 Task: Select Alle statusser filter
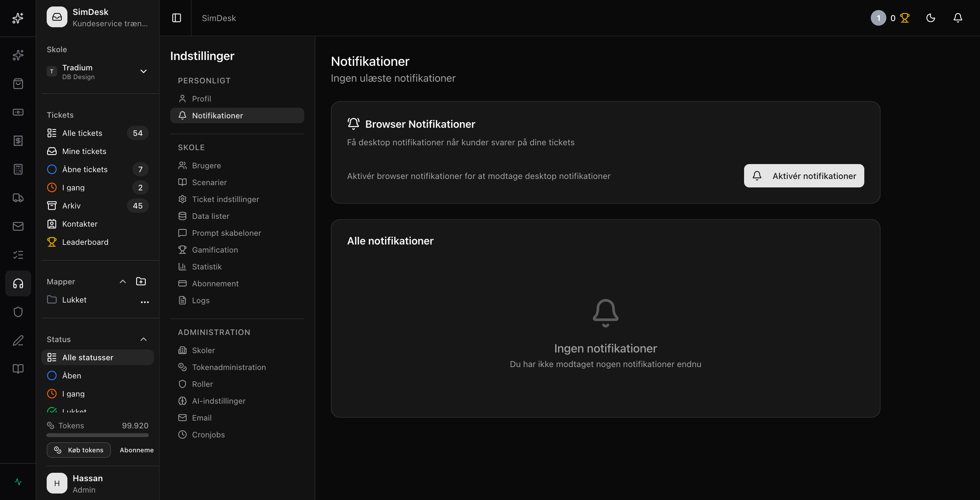coord(98,358)
